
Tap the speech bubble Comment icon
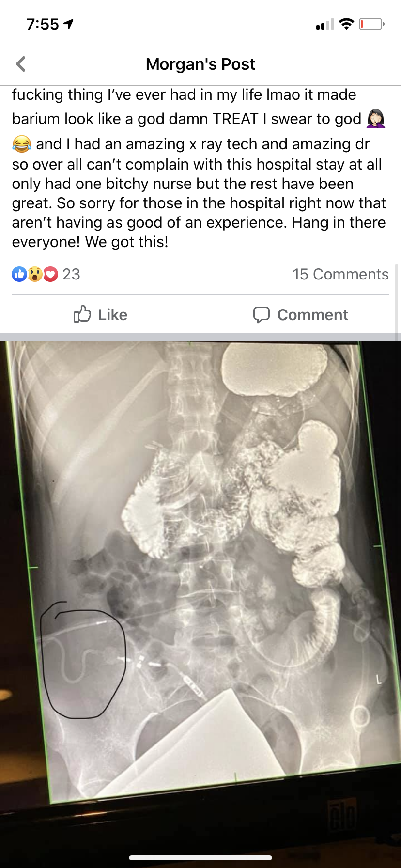(262, 315)
